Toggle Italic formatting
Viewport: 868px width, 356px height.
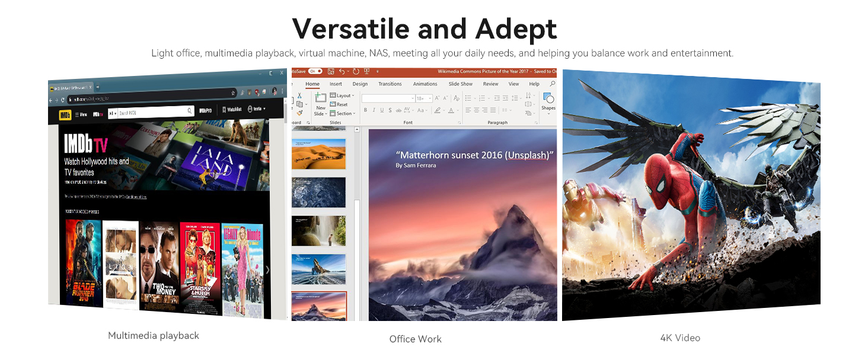(374, 110)
